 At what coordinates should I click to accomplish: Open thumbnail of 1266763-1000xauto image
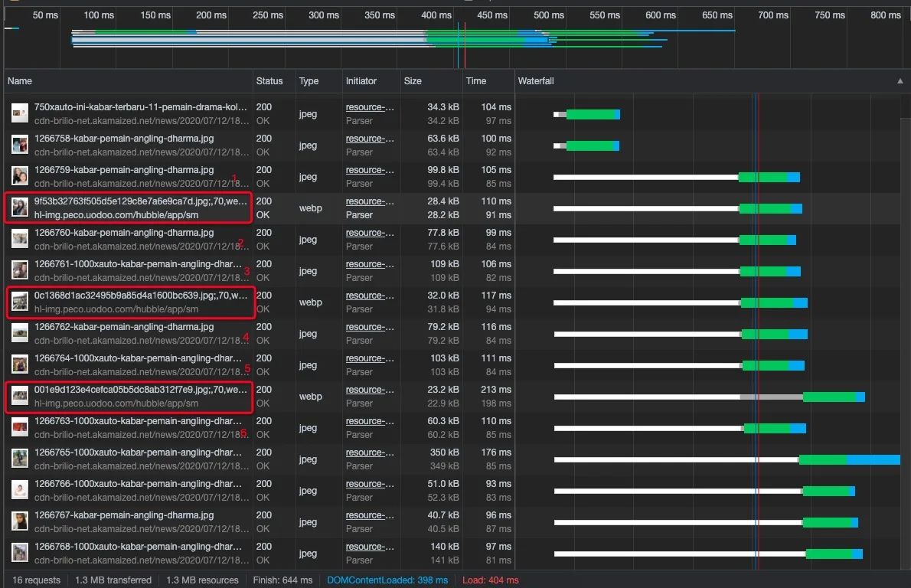pyautogui.click(x=20, y=427)
